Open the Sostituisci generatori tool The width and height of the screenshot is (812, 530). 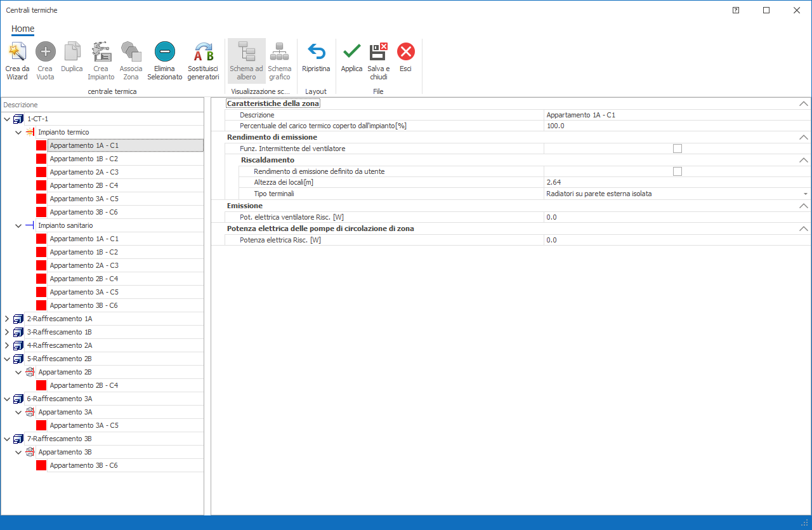coord(203,52)
